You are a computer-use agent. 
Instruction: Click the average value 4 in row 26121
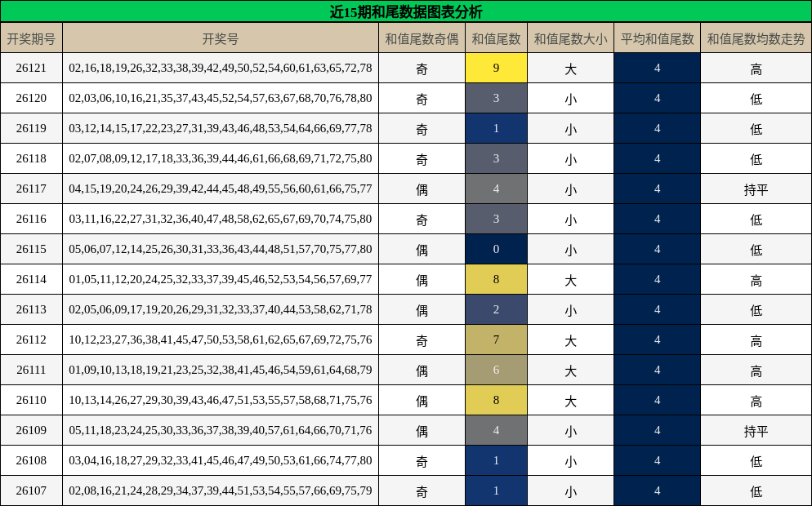(657, 68)
